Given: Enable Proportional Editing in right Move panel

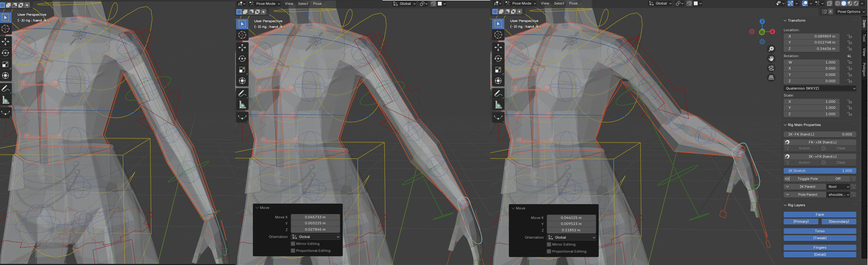Looking at the screenshot, I should [x=549, y=251].
